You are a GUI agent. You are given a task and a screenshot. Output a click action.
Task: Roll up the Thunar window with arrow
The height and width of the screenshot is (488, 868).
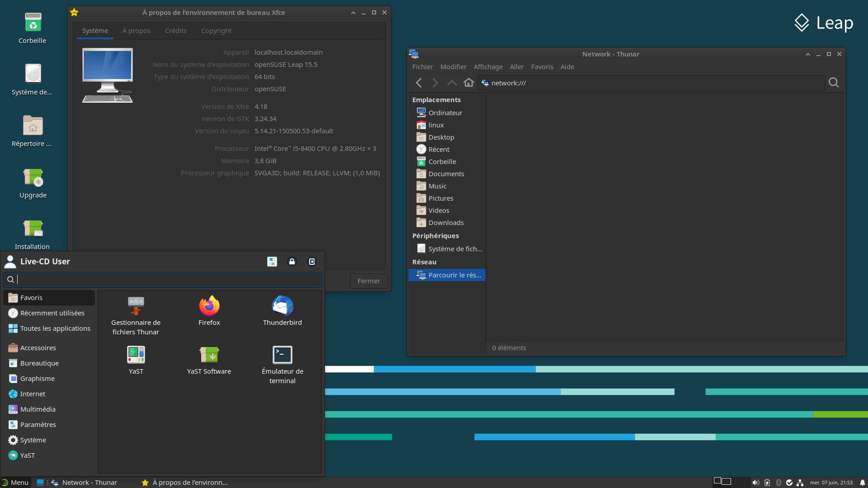click(x=808, y=54)
